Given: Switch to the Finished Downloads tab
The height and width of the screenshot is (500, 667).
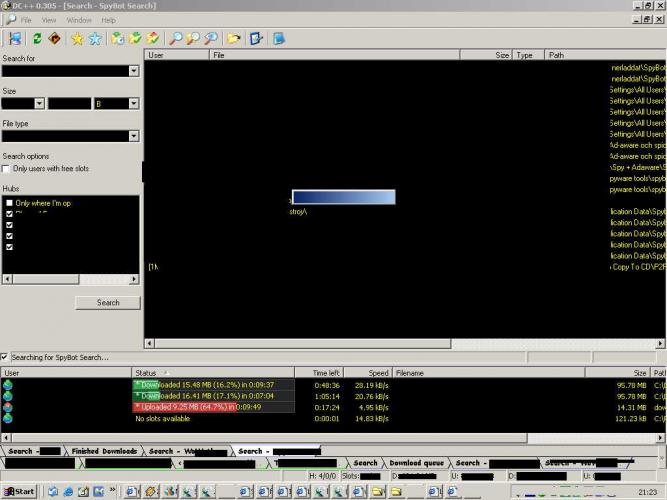Looking at the screenshot, I should (x=104, y=451).
